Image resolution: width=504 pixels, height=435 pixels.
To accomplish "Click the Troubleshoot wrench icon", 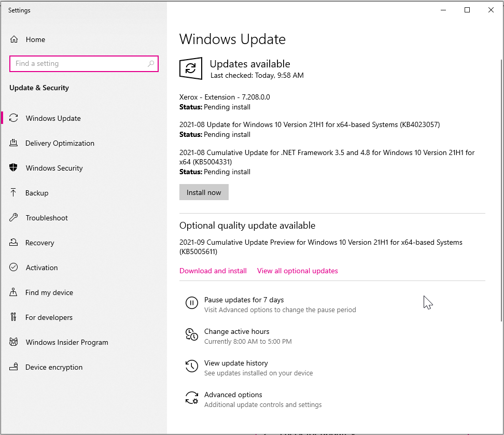I will click(x=13, y=217).
